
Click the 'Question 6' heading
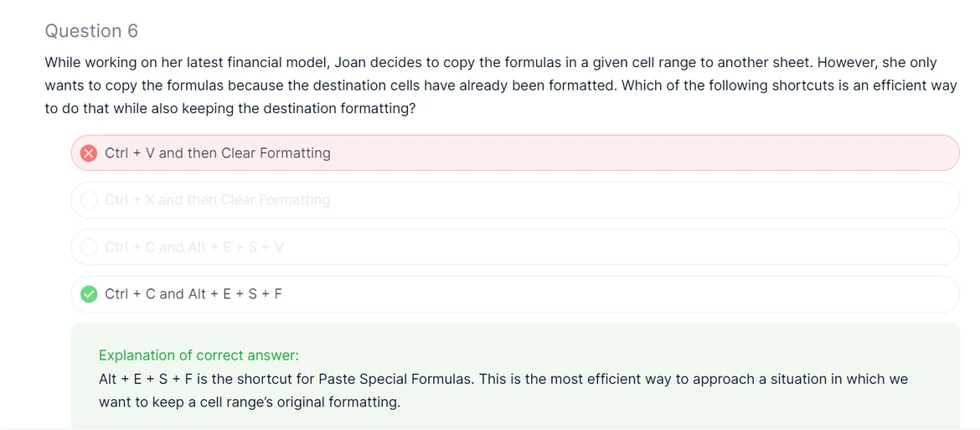[x=91, y=31]
